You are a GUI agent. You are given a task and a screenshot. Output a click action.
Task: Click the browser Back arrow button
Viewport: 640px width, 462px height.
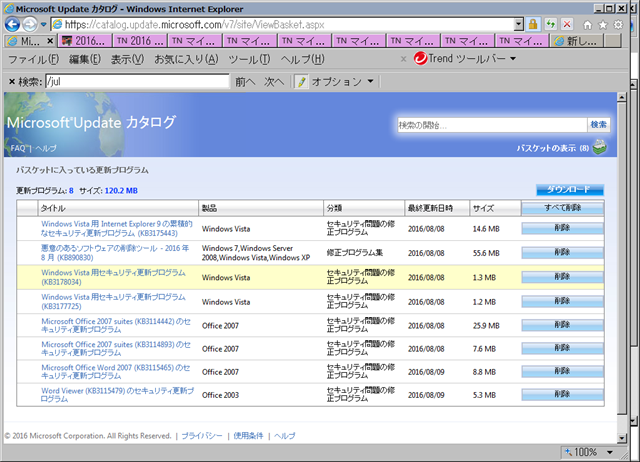click(x=12, y=24)
